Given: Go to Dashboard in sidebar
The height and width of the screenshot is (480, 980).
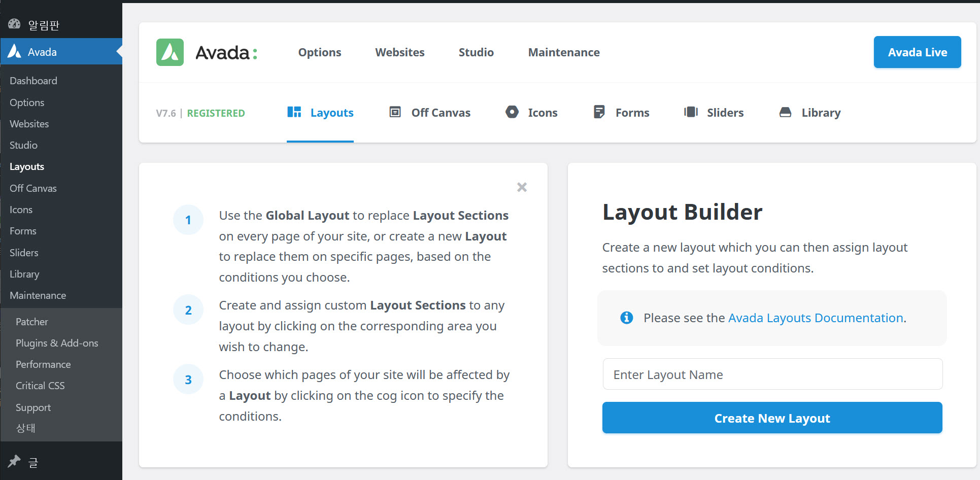Looking at the screenshot, I should (33, 81).
